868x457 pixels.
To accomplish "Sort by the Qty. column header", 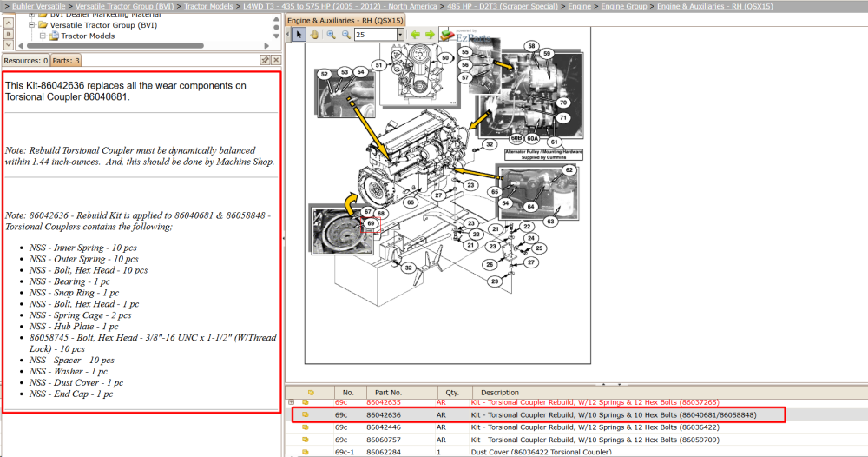I will (x=452, y=392).
